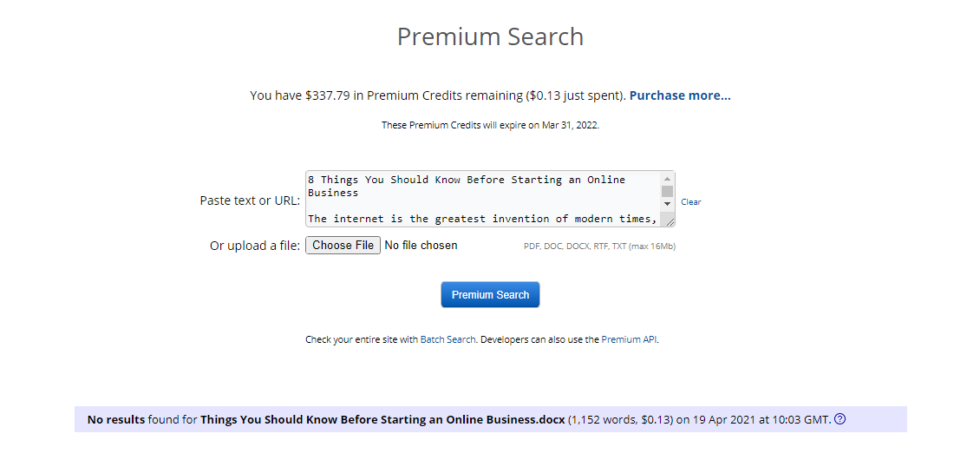Click the 'Paste text or URL:' label
Image resolution: width=980 pixels, height=460 pixels.
[x=250, y=200]
